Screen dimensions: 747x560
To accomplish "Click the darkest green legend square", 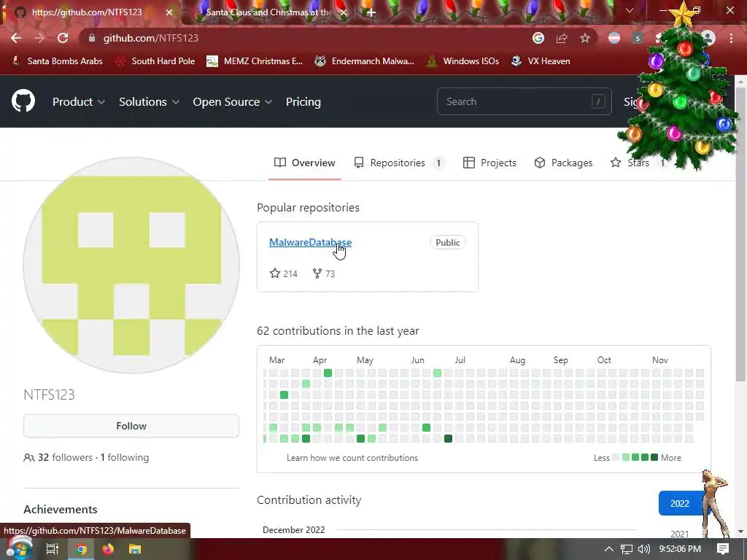I will (654, 457).
